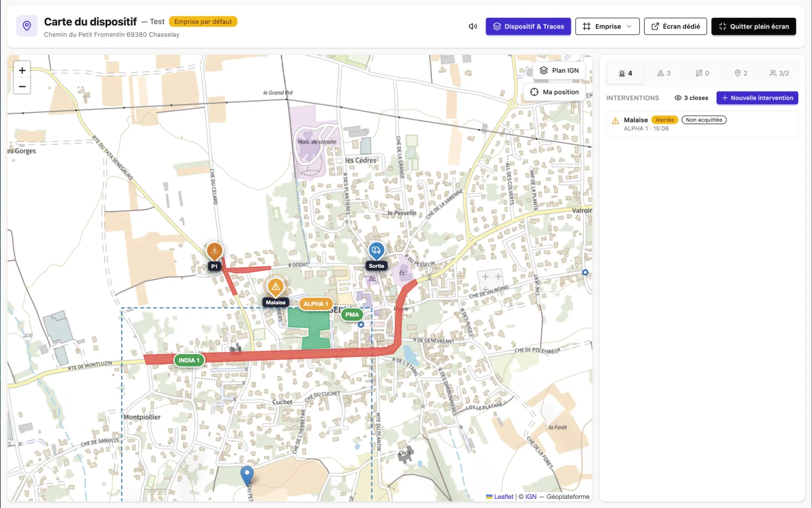Click the Sortie blue marker on map
Screen dimensions: 812x508
pyautogui.click(x=376, y=251)
